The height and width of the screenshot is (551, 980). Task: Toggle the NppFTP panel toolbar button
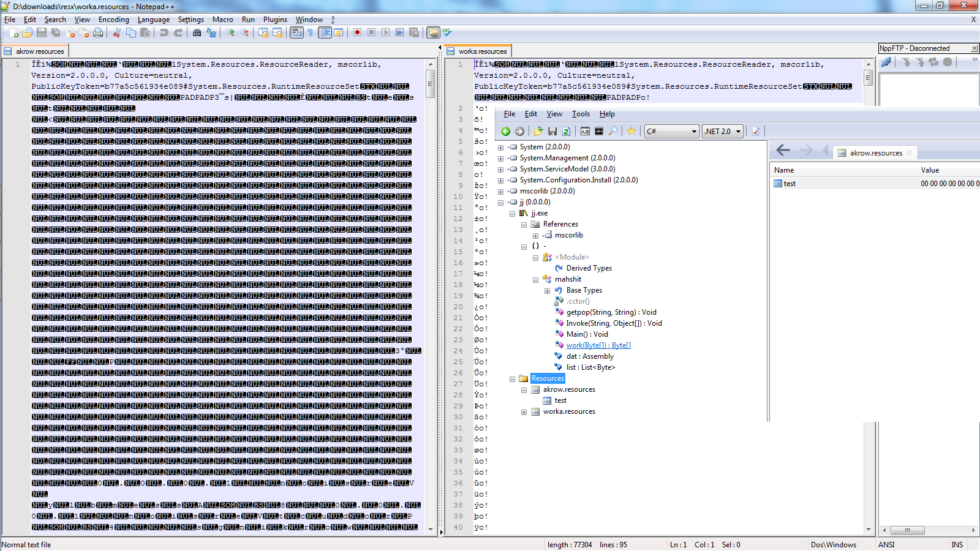click(x=433, y=32)
